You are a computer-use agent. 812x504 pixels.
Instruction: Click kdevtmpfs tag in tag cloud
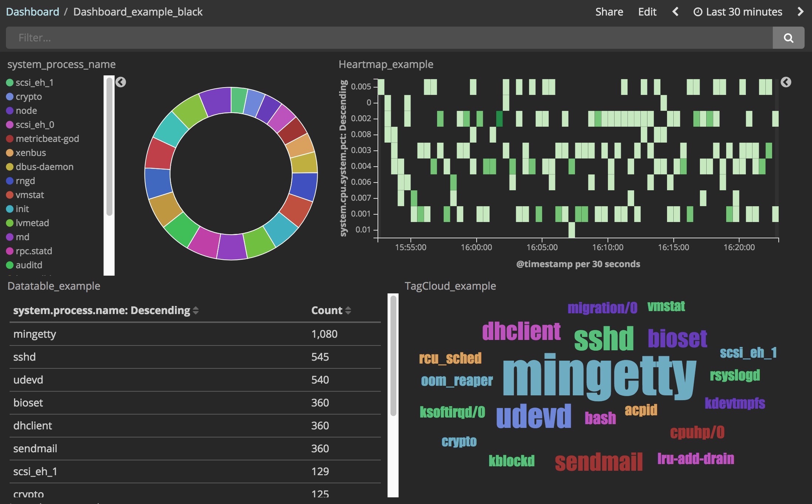tap(735, 403)
